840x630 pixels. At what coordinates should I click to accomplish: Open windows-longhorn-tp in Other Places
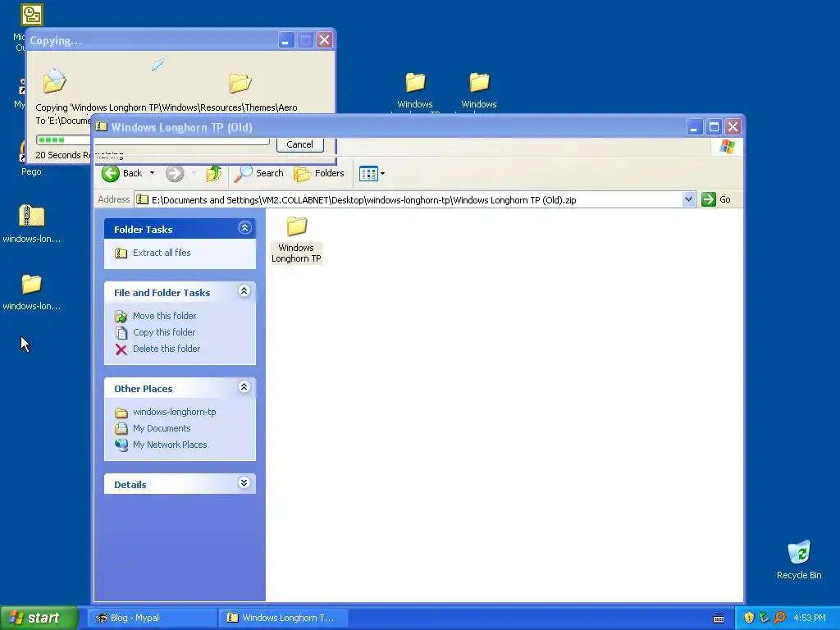click(x=174, y=412)
